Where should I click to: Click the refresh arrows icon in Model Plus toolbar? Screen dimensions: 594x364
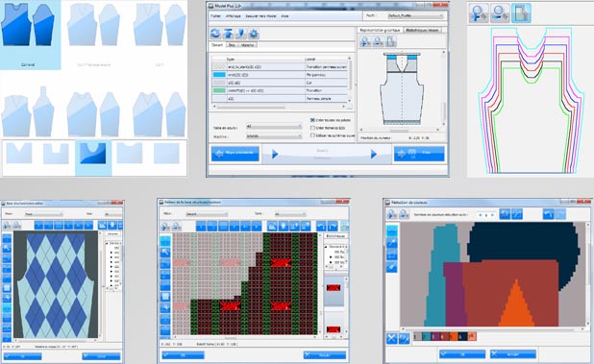(x=215, y=34)
